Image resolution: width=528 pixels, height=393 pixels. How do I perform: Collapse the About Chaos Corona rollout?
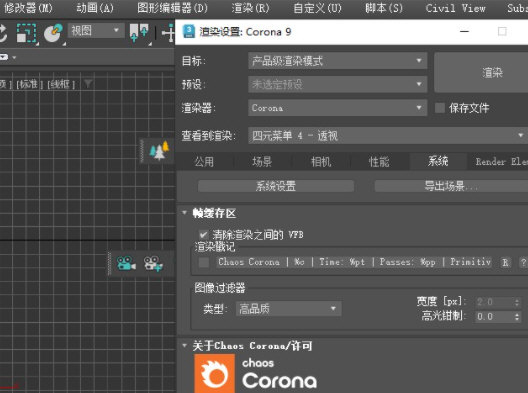coord(185,346)
